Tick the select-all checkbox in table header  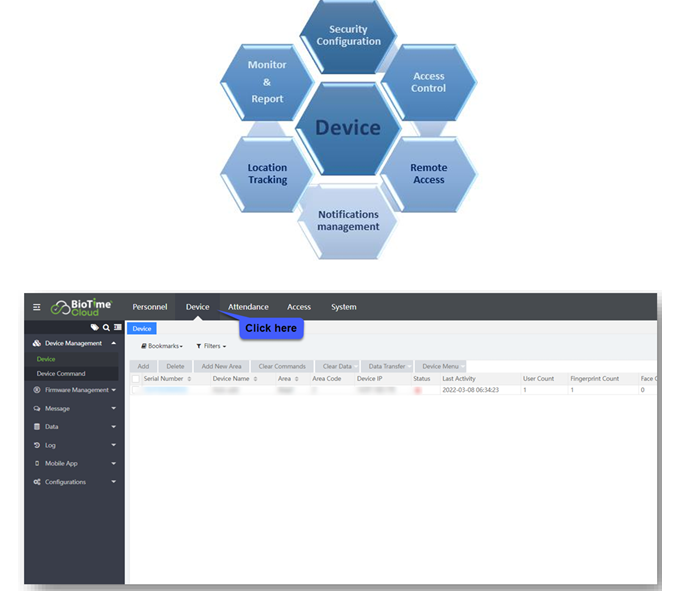coord(136,379)
